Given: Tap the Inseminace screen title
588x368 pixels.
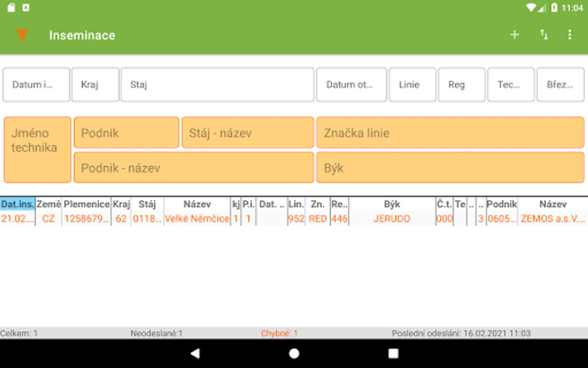Looking at the screenshot, I should (x=82, y=35).
